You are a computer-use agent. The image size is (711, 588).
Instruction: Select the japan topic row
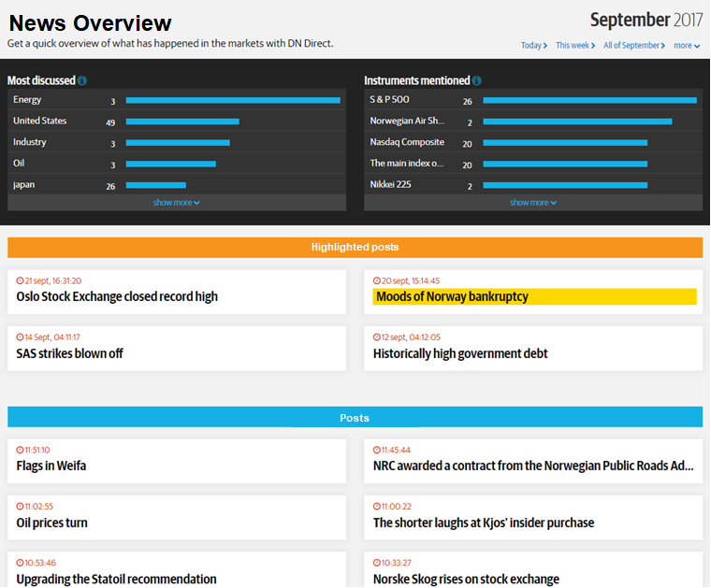coord(177,185)
